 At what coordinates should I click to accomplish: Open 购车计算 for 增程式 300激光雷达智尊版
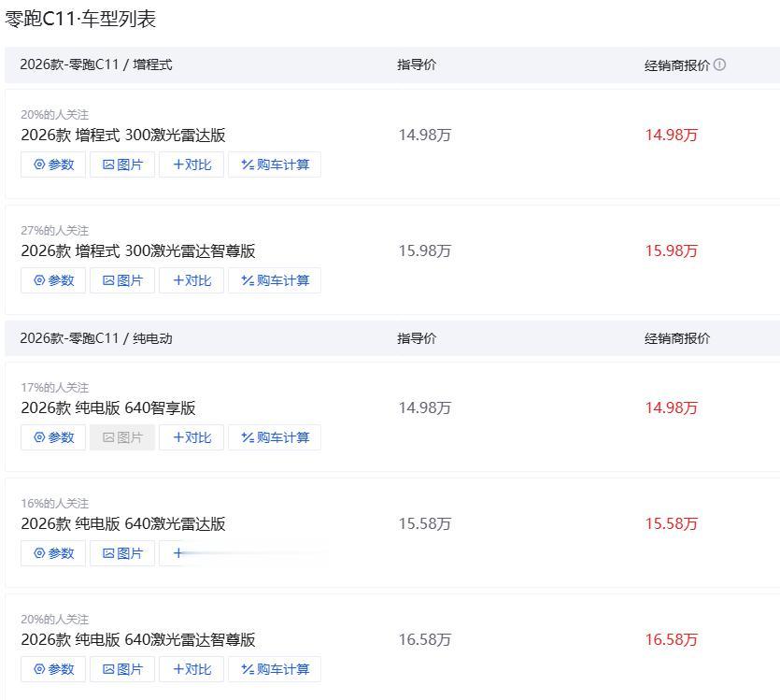[x=275, y=280]
